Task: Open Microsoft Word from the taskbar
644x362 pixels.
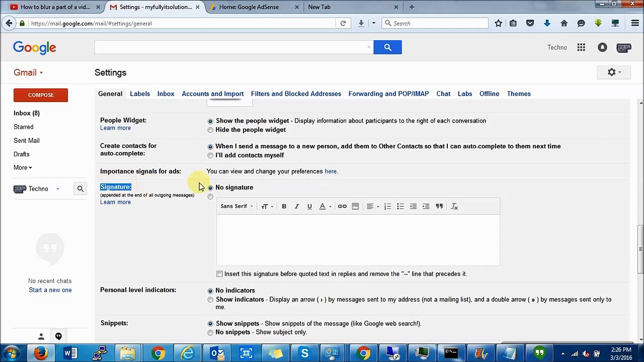Action: 70,353
